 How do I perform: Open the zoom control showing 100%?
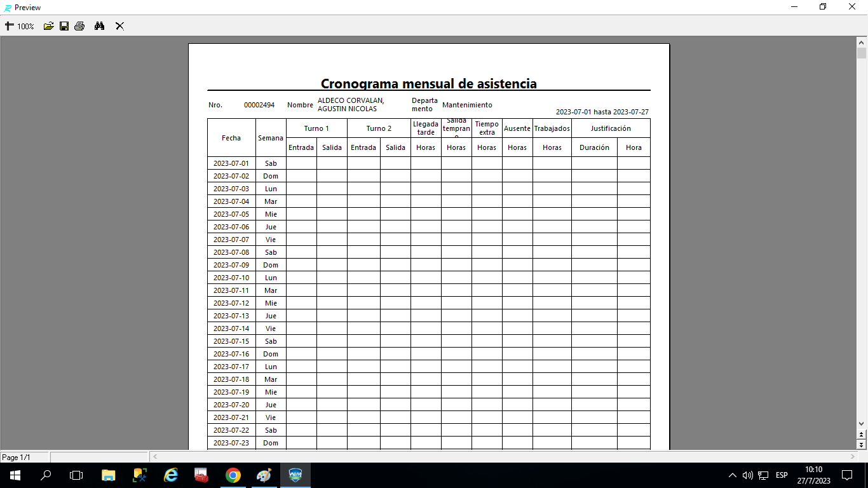20,26
